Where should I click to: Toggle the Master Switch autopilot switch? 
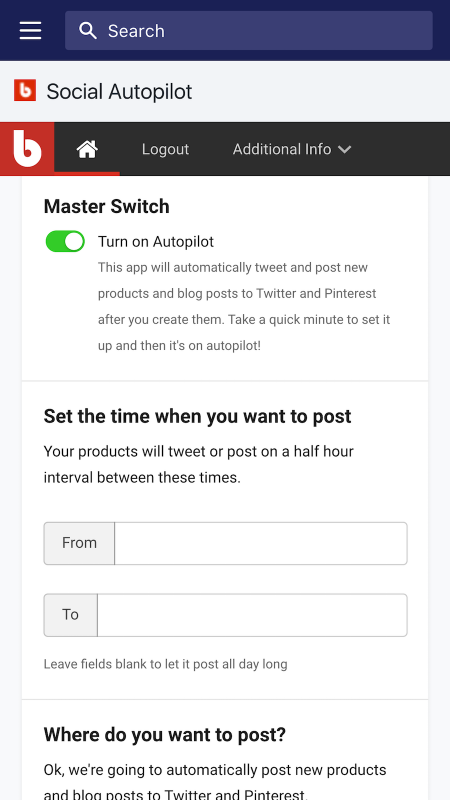click(65, 241)
